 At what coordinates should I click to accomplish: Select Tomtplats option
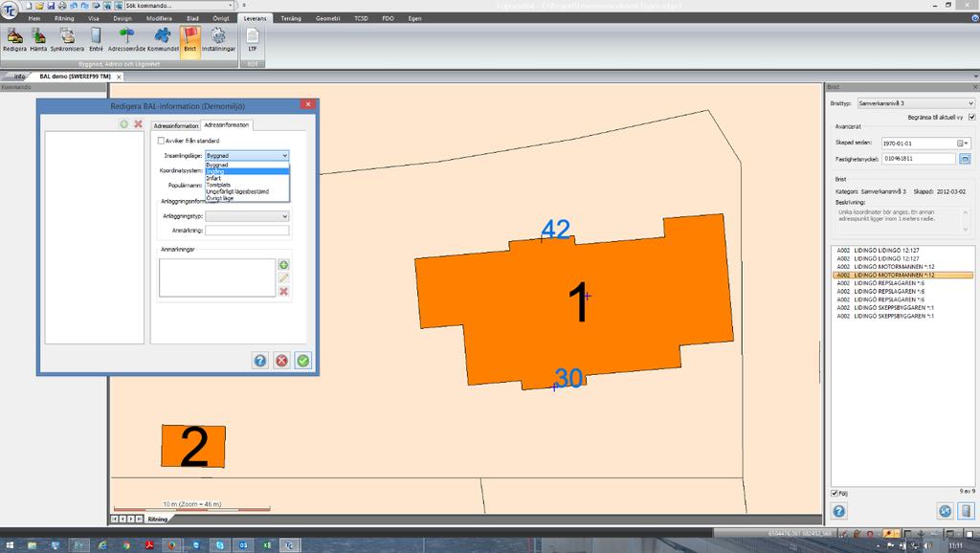247,185
